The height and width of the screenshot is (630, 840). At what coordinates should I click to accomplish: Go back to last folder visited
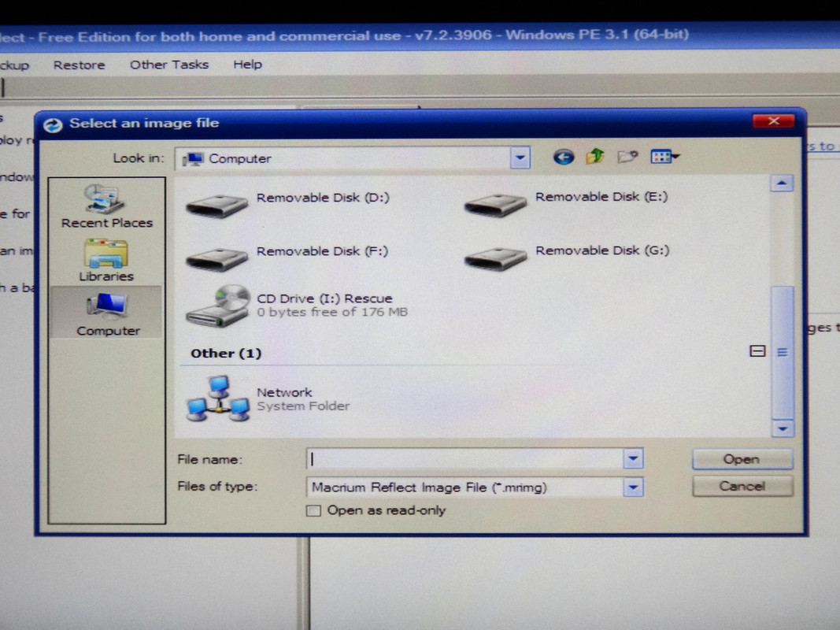(x=563, y=157)
